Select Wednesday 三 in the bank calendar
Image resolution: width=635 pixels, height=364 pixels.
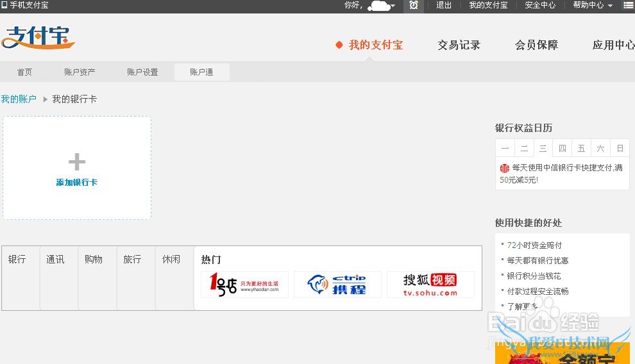[543, 149]
